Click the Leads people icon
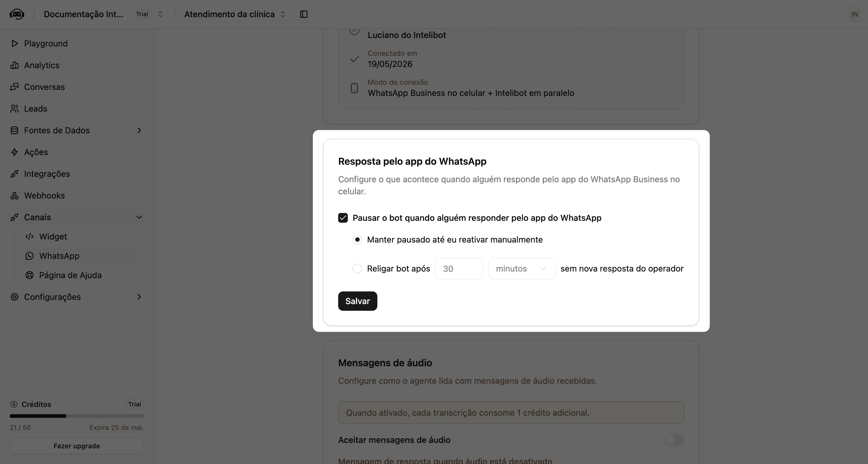This screenshot has width=868, height=464. (x=14, y=109)
